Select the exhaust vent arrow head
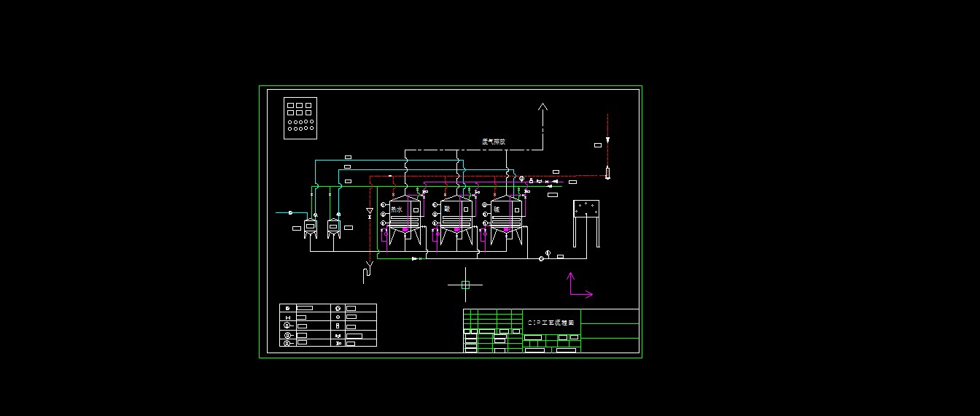Image resolution: width=980 pixels, height=416 pixels. click(x=542, y=107)
